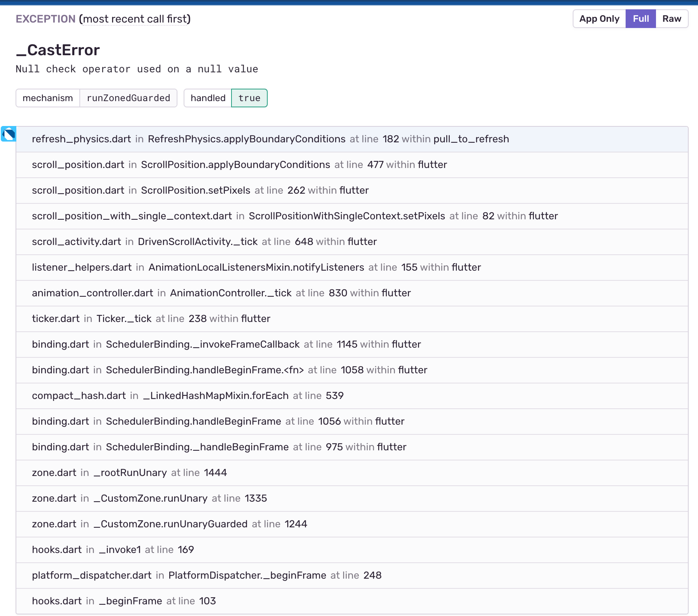Open the SchedulerBinding._invokeFrameCallback frame
Image resolution: width=698 pixels, height=616 pixels.
[352, 345]
